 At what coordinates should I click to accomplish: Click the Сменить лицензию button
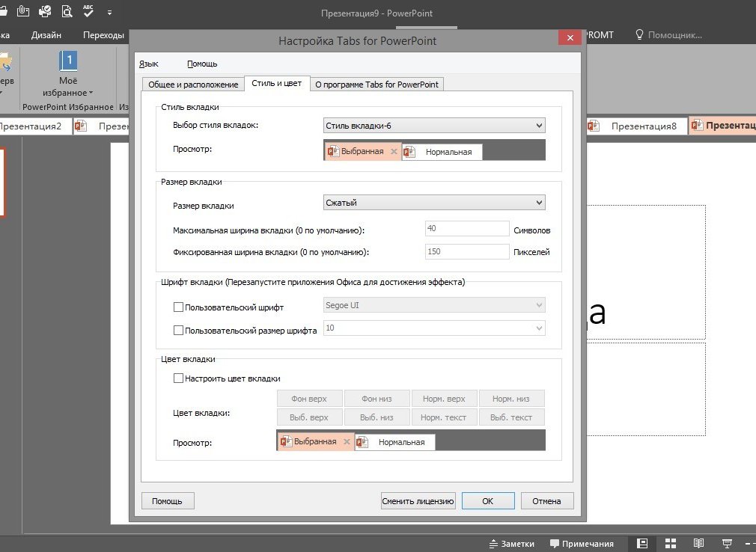[418, 501]
